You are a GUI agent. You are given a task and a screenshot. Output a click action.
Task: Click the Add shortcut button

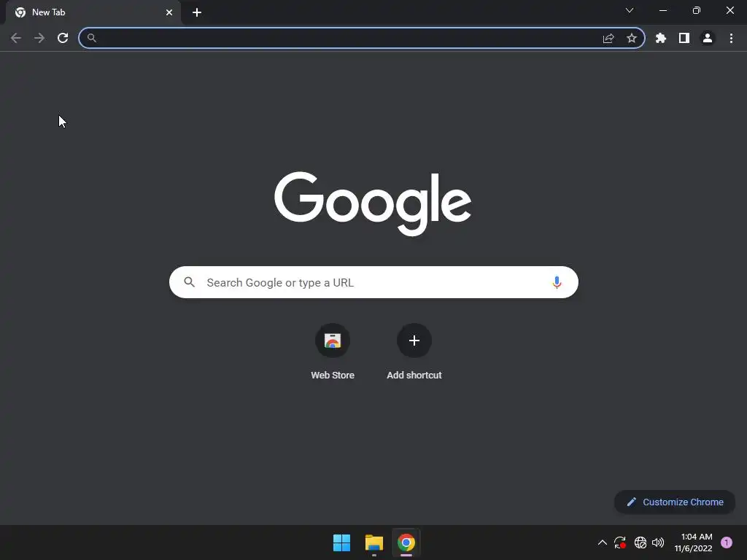click(x=414, y=351)
